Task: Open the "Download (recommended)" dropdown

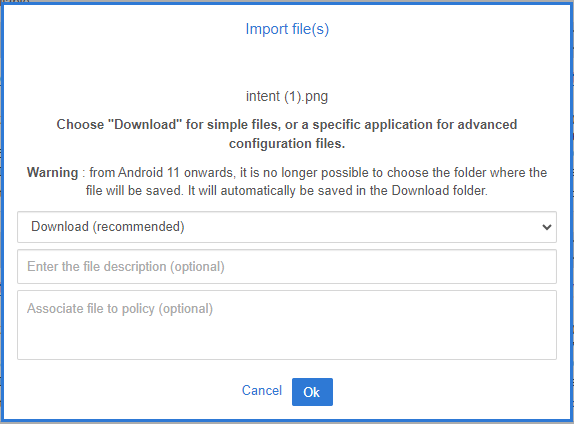Action: (287, 227)
